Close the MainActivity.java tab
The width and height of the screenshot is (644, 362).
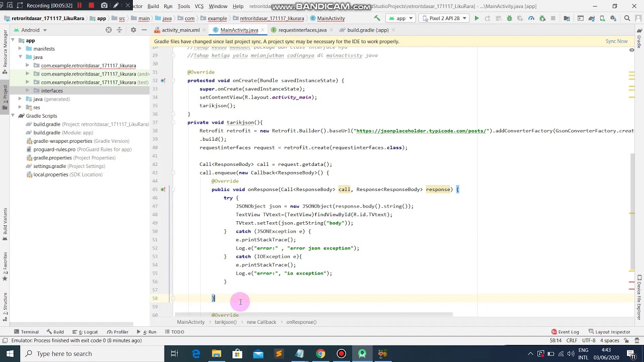[262, 30]
